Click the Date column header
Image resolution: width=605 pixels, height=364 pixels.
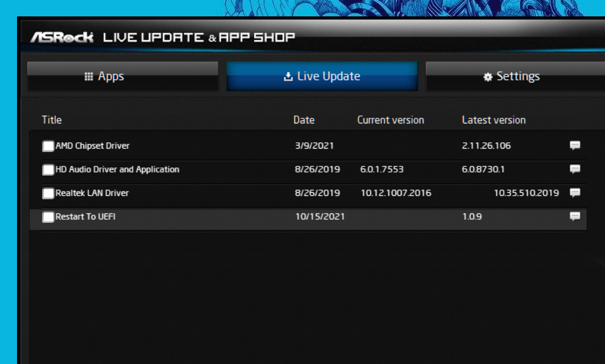304,120
